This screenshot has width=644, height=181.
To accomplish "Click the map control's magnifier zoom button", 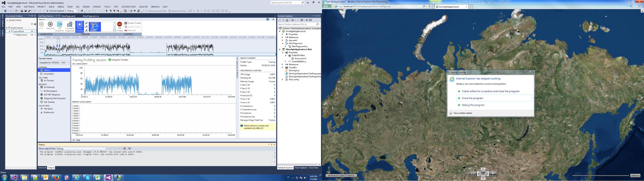I will click(x=493, y=174).
